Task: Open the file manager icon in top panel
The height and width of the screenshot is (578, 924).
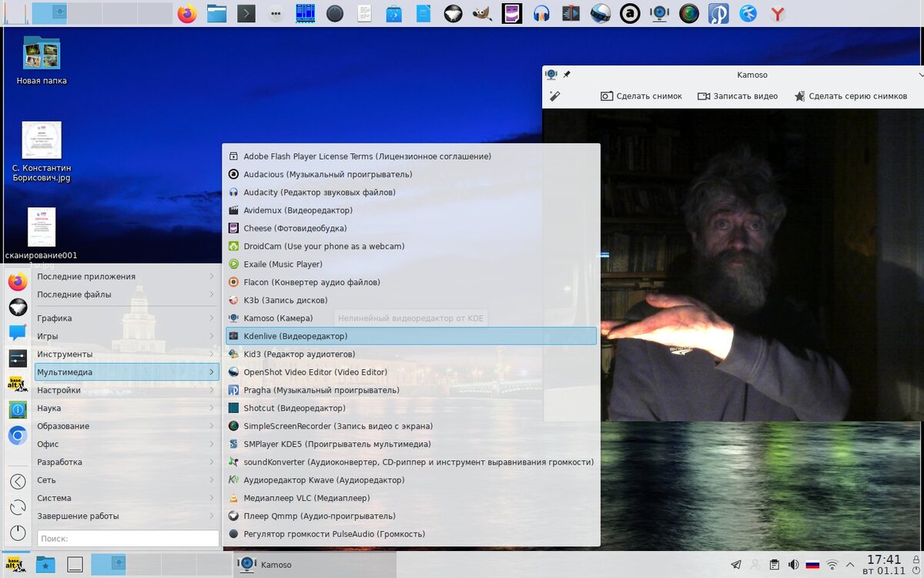Action: click(x=216, y=13)
